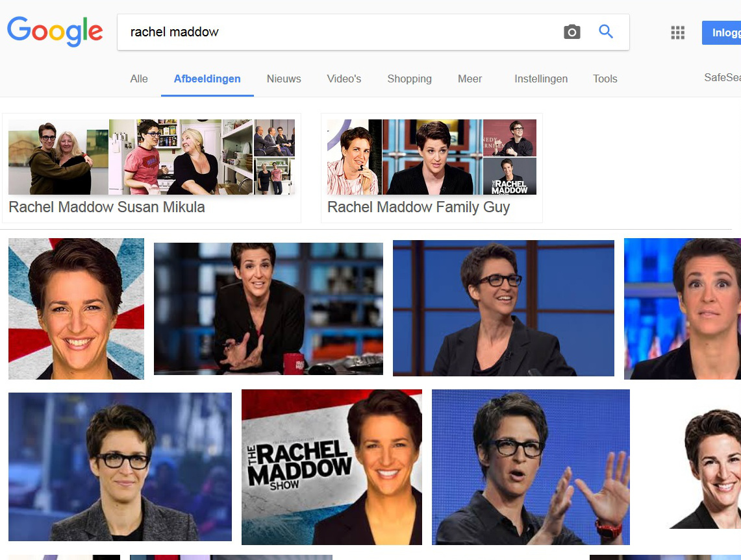Open the glasses photo with blue panel backdrop
Image resolution: width=741 pixels, height=560 pixels.
(503, 308)
